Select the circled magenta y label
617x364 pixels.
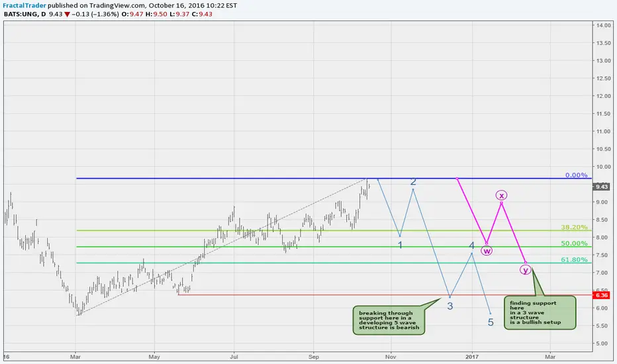526,269
